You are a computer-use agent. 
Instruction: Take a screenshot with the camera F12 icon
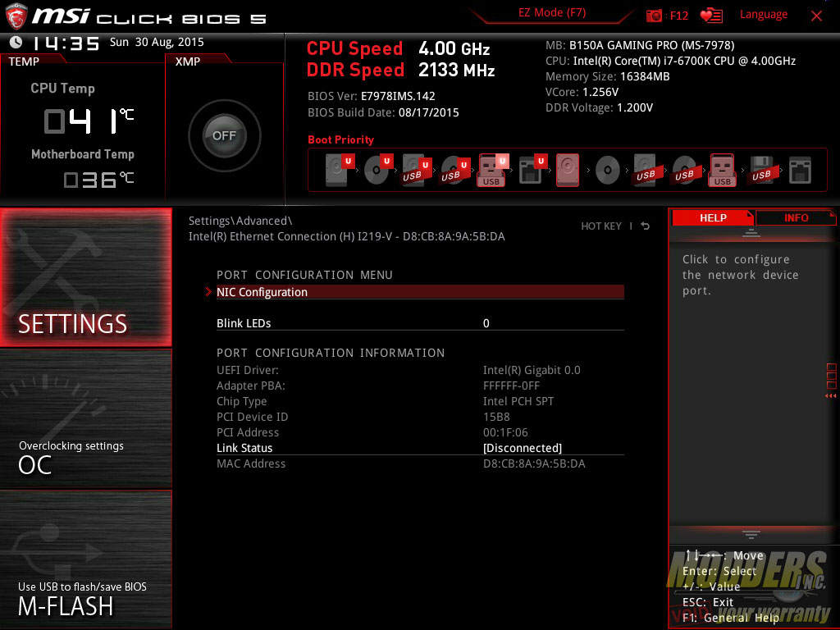point(654,16)
